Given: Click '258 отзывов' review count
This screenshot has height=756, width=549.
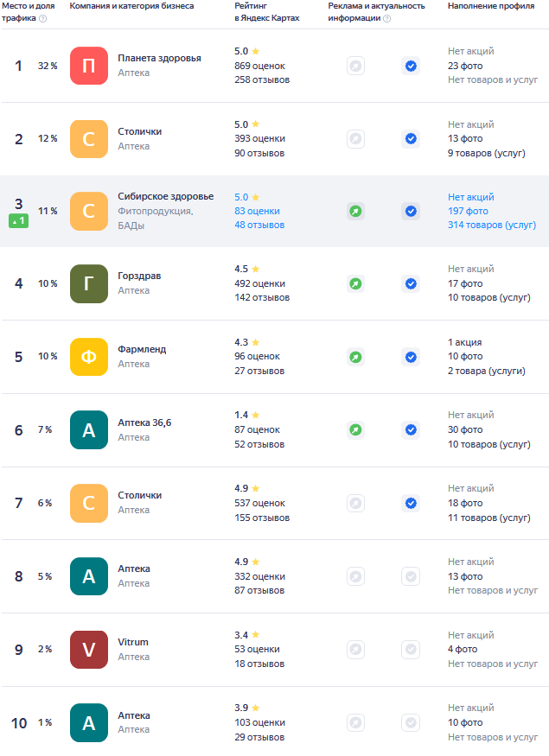Looking at the screenshot, I should pos(262,80).
